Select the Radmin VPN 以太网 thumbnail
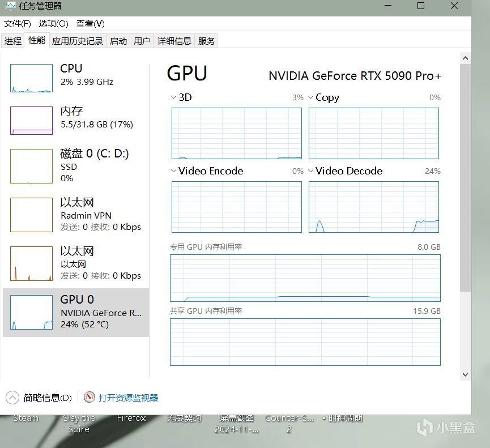The width and height of the screenshot is (490, 448). 31,215
